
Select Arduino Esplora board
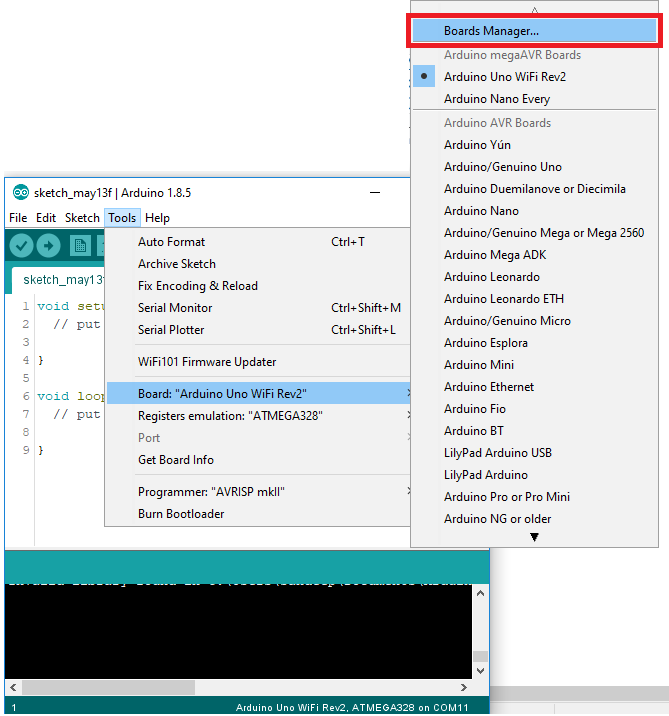point(534,343)
